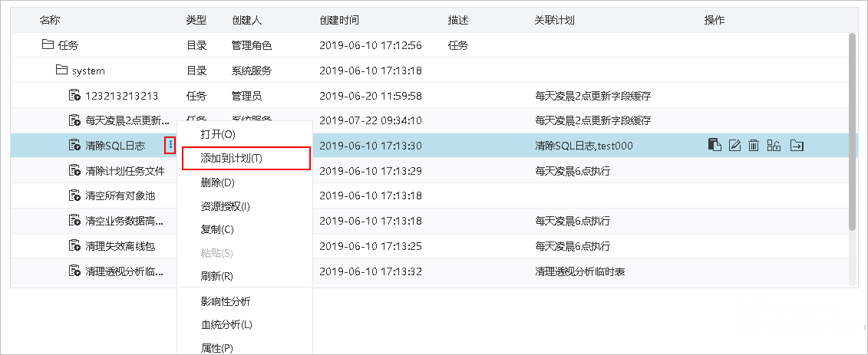The width and height of the screenshot is (868, 355).
Task: Select the 清除计划任务文件 task name
Action: 125,172
